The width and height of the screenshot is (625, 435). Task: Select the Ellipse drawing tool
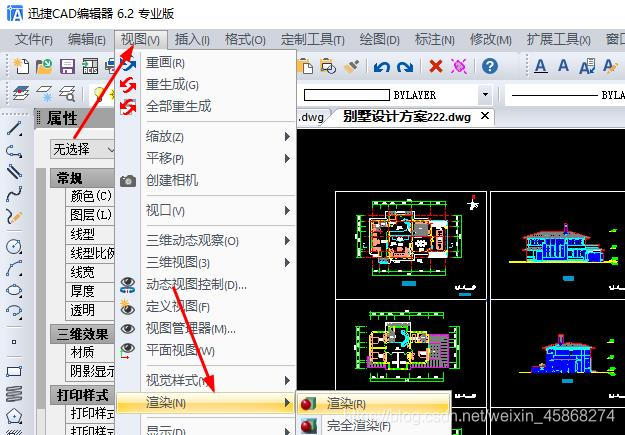[14, 290]
